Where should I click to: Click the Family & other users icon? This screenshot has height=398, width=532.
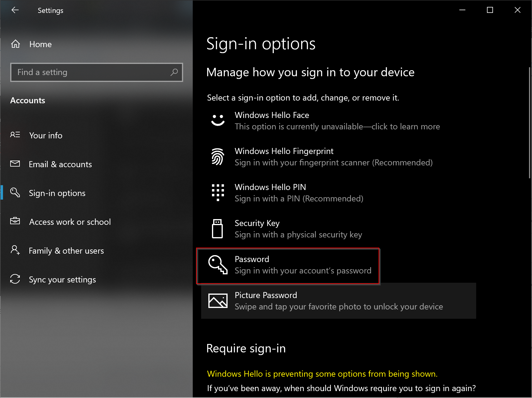[x=15, y=250]
